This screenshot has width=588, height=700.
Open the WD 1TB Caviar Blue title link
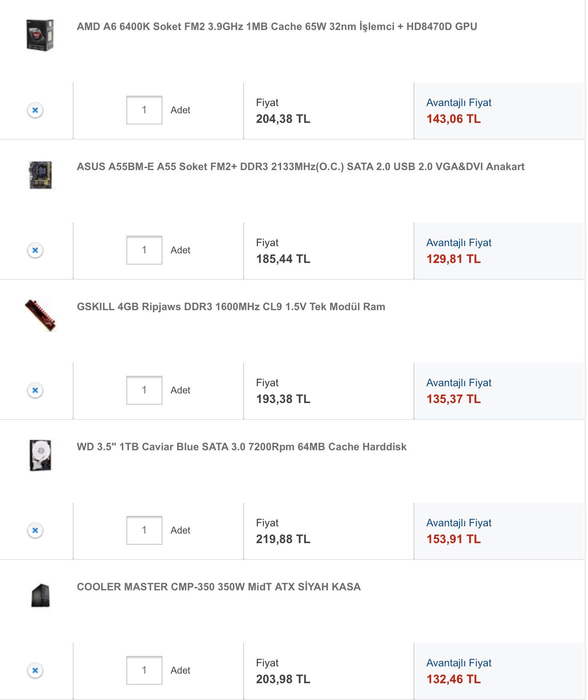[242, 447]
